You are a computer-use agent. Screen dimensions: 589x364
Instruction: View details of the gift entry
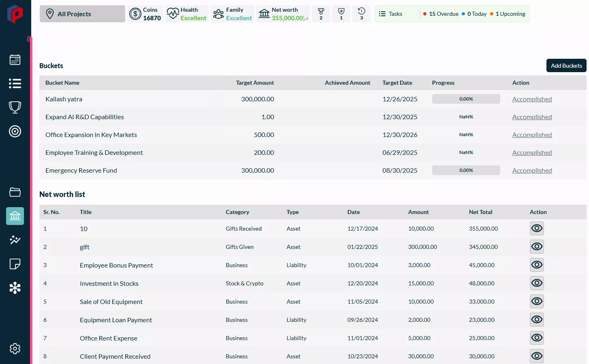click(x=537, y=246)
